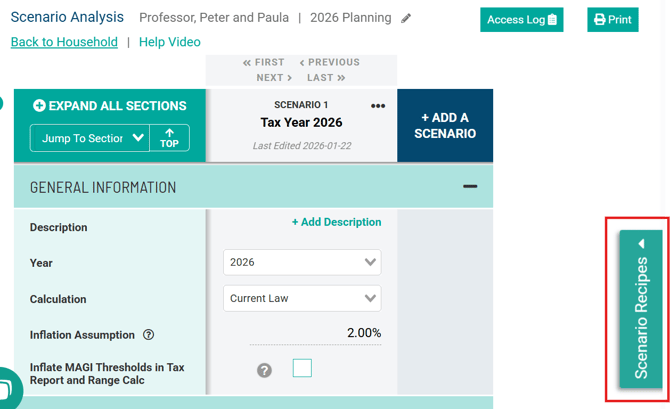The image size is (670, 409).
Task: Go to the NEXT scenario page
Action: tap(274, 77)
